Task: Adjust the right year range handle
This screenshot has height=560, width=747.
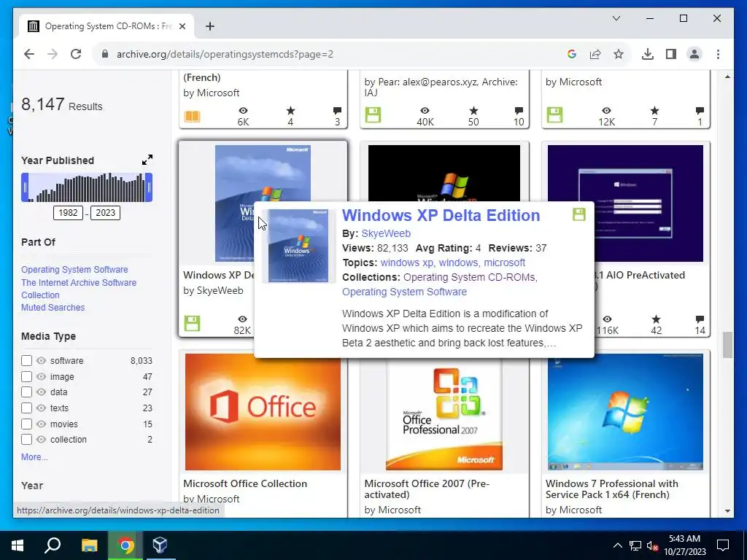Action: click(x=149, y=187)
